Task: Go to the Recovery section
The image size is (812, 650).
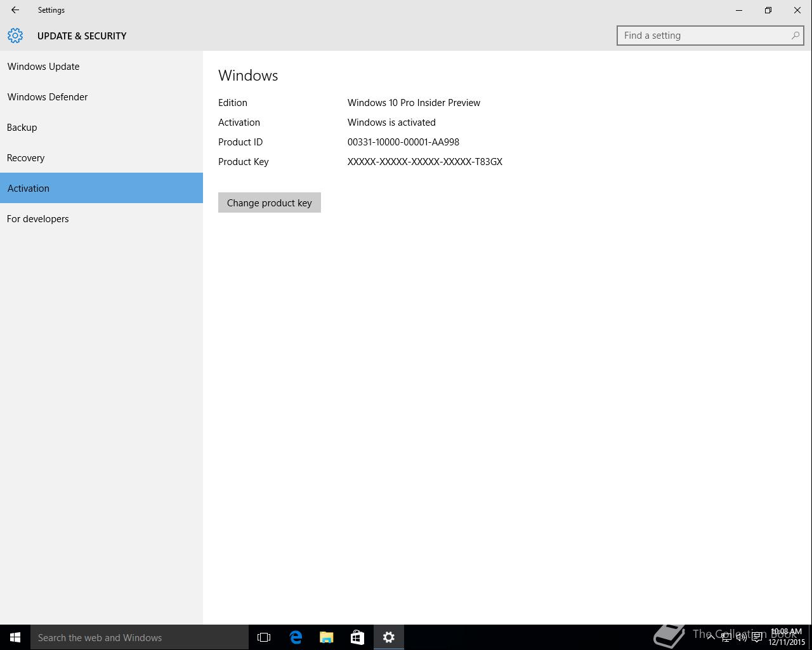Action: pos(101,157)
